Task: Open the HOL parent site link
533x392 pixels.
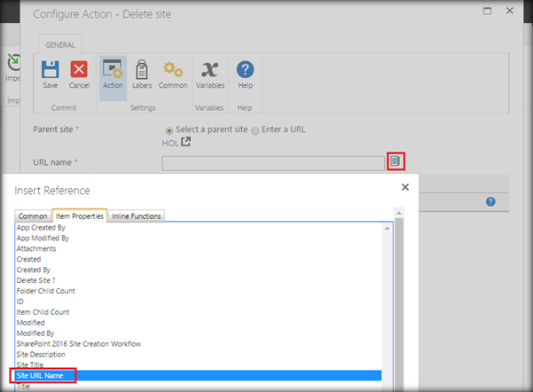Action: [170, 143]
